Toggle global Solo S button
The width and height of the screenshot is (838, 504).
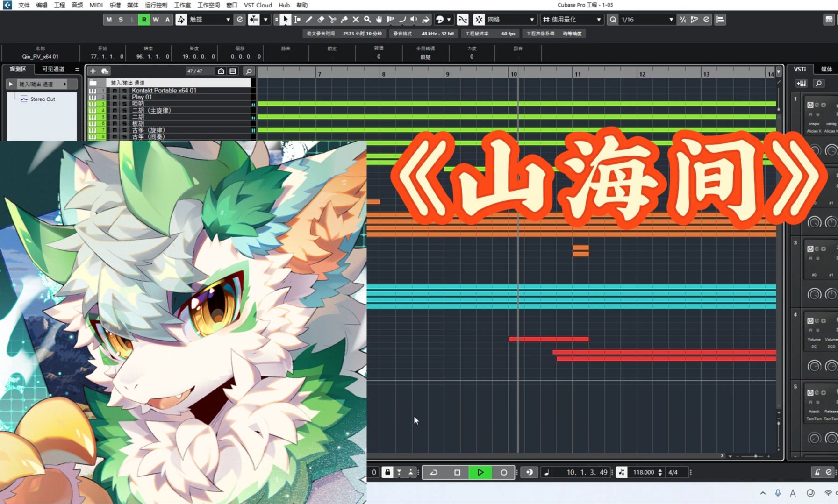[121, 20]
